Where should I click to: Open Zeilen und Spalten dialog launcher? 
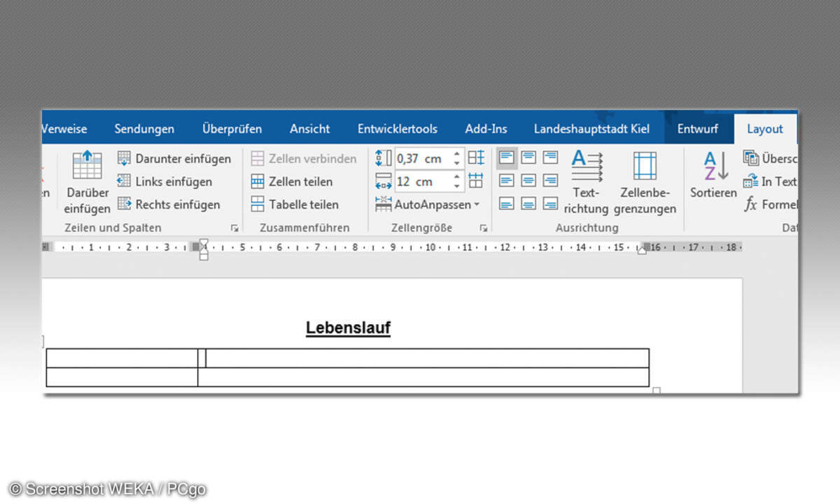pos(234,228)
